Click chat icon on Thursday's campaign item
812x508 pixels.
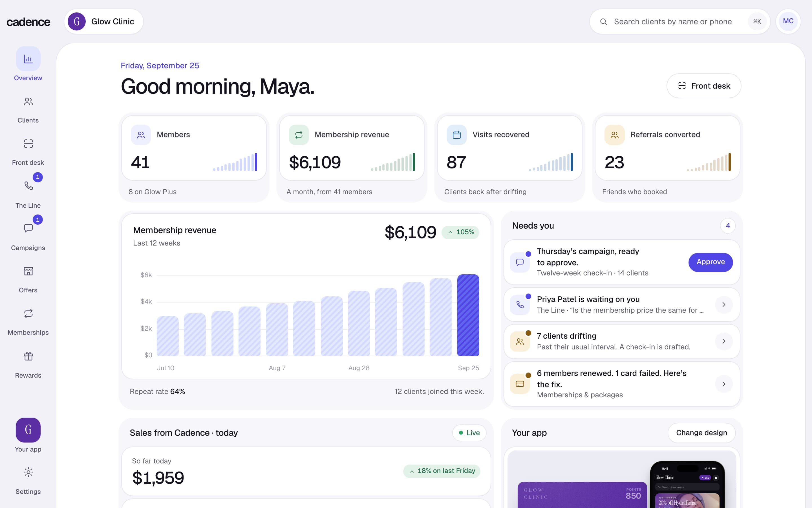520,262
